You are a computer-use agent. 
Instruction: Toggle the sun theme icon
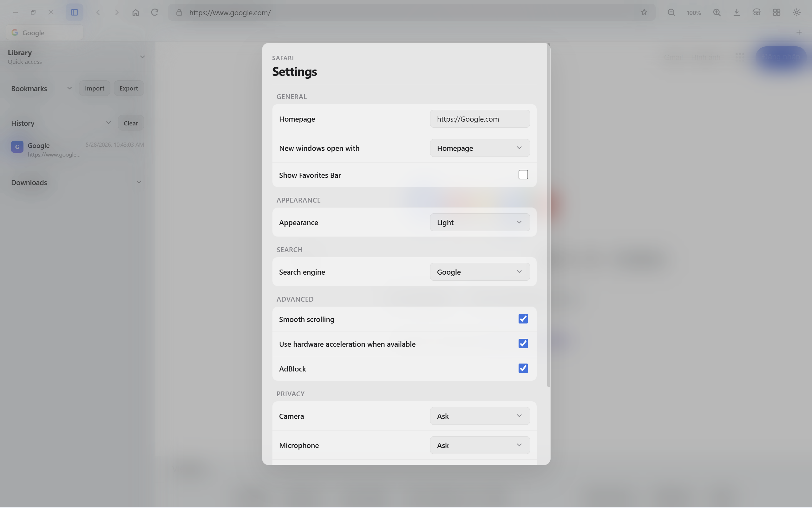point(796,12)
